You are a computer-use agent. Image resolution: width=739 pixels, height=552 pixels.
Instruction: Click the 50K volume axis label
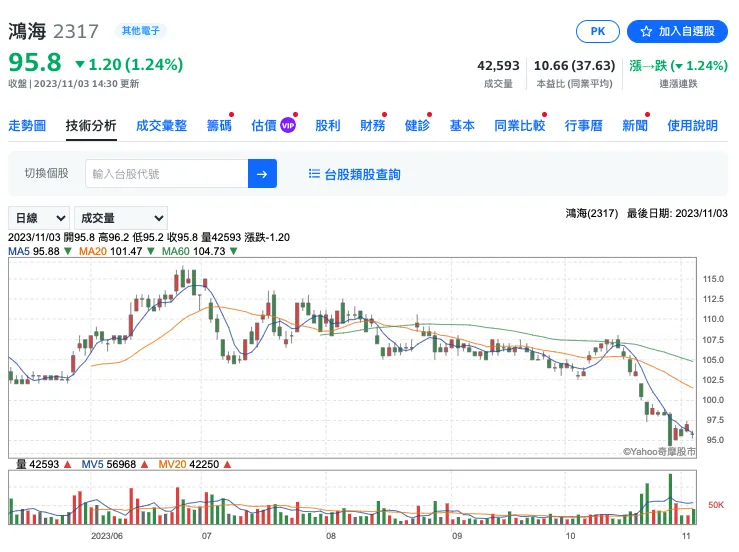(x=716, y=505)
